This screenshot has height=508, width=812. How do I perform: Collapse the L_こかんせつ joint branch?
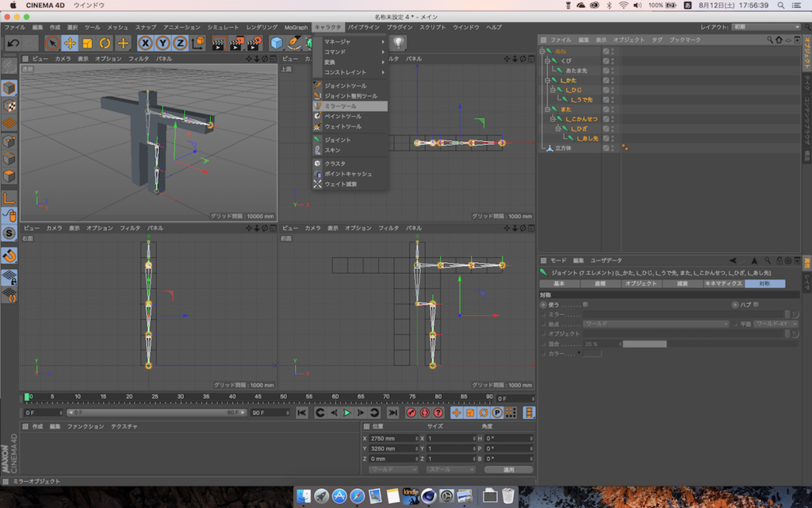tap(553, 119)
